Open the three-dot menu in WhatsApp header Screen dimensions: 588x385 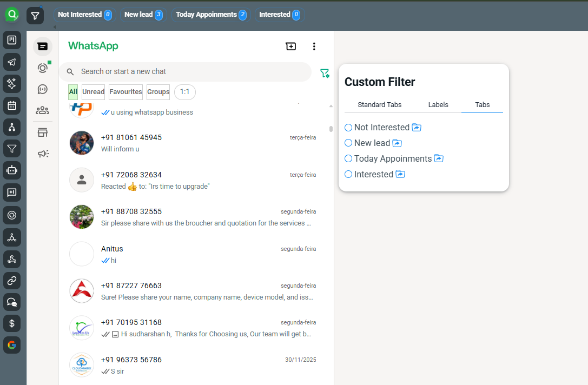314,47
